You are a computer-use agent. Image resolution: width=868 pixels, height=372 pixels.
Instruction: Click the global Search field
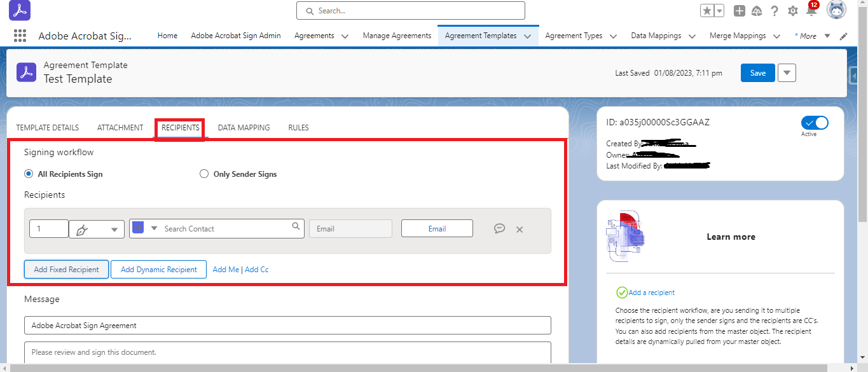click(411, 11)
